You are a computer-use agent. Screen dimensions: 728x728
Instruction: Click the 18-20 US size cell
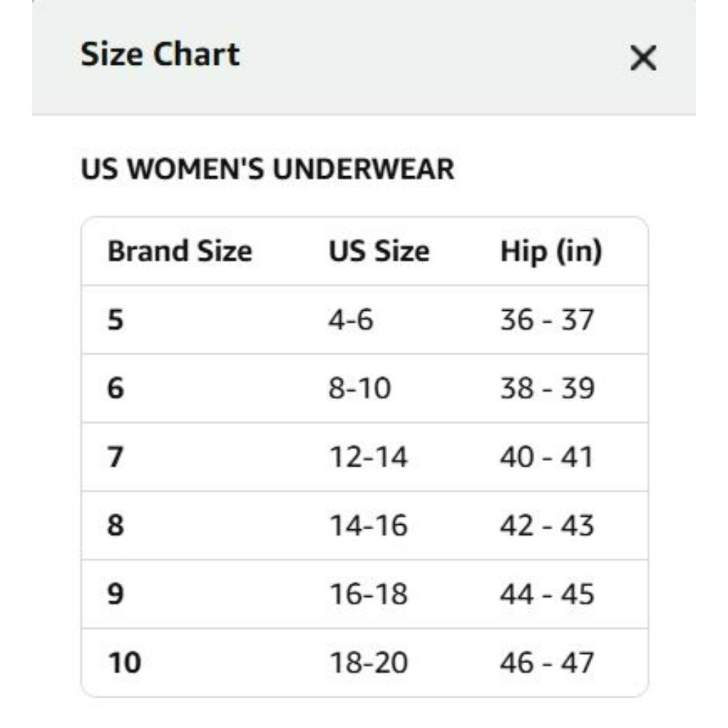click(368, 662)
